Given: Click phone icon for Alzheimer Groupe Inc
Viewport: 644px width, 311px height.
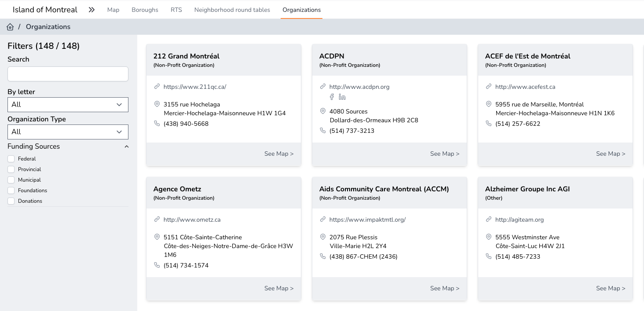Looking at the screenshot, I should (x=489, y=256).
